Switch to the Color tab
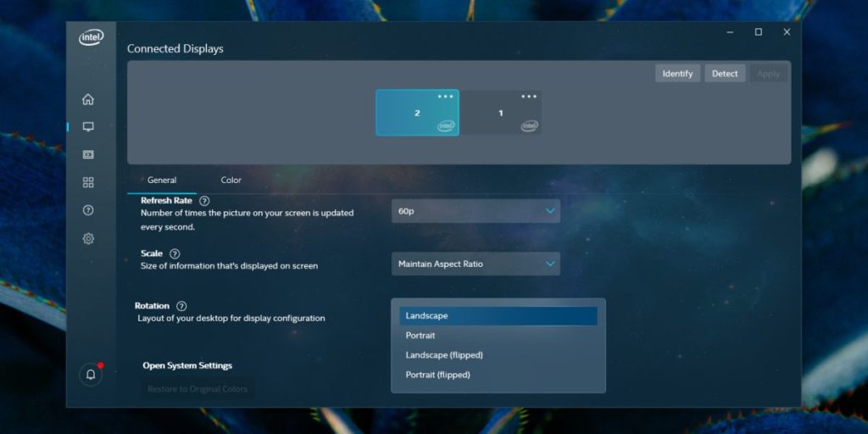This screenshot has width=868, height=434. click(231, 180)
